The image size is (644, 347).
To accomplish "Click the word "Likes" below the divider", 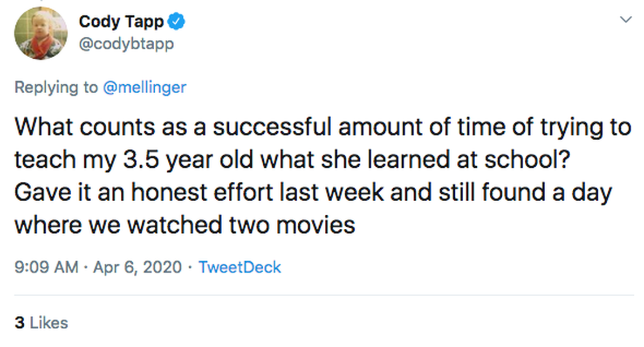I will (x=49, y=323).
